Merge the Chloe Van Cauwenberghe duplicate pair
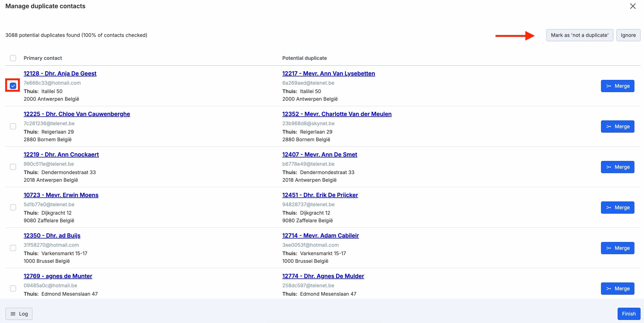Image resolution: width=644 pixels, height=323 pixels. [617, 127]
